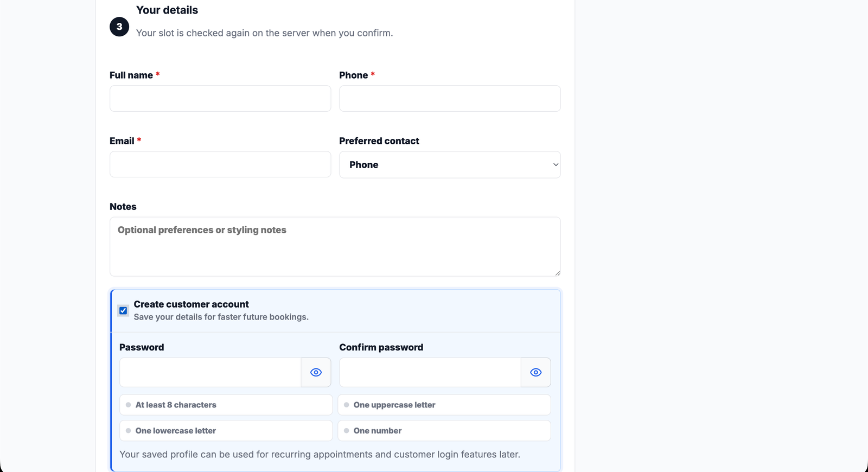Click the 'One number' requirement
The width and height of the screenshot is (868, 472).
(444, 431)
